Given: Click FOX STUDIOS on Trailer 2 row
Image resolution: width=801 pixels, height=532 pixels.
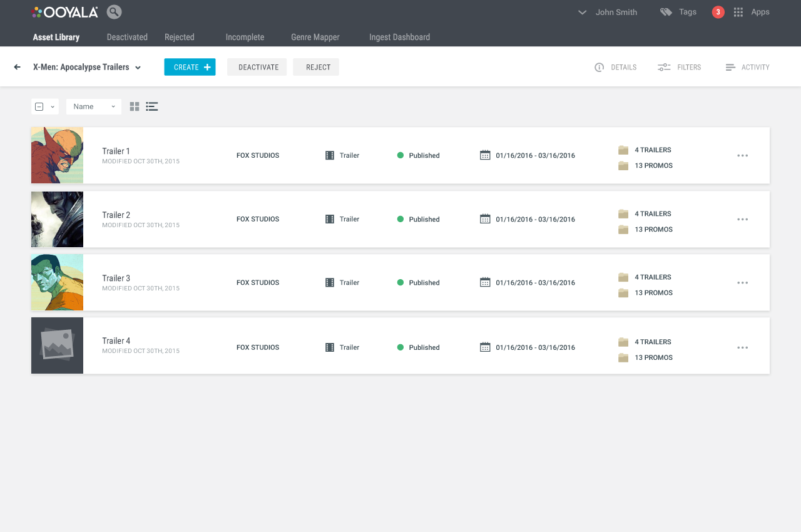Looking at the screenshot, I should pyautogui.click(x=258, y=219).
